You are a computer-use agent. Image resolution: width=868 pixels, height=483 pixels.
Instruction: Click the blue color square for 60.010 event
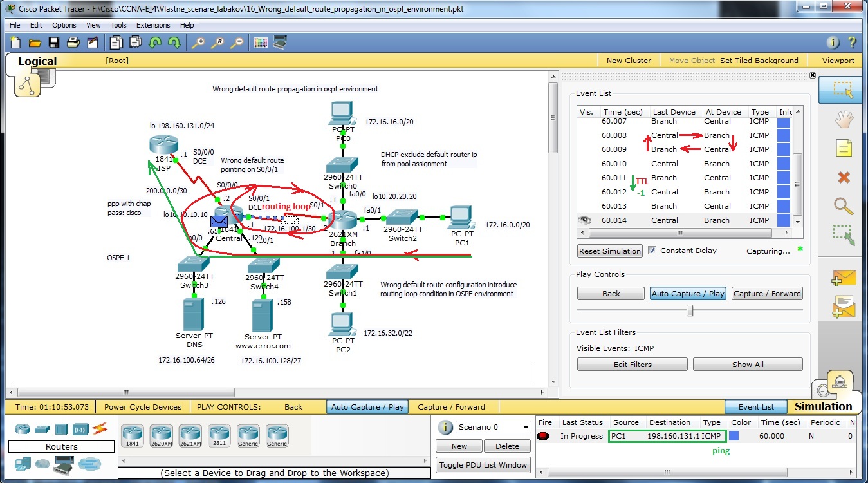tap(784, 164)
